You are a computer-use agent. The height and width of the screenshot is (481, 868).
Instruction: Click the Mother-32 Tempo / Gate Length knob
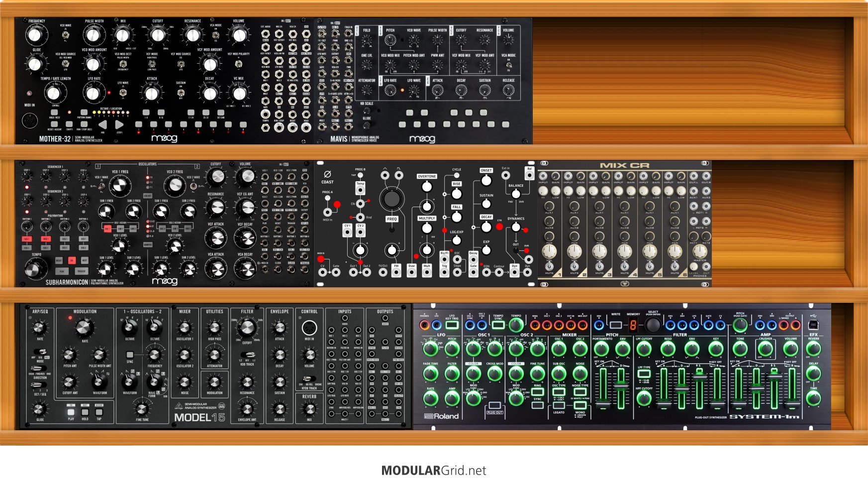point(54,93)
